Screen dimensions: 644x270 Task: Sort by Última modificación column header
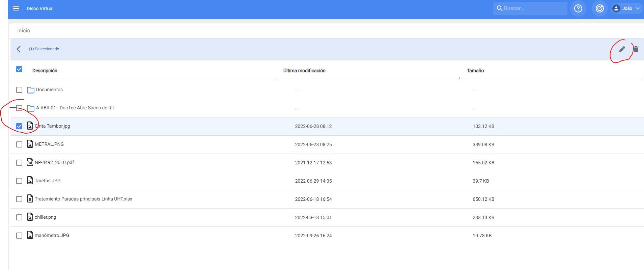click(x=304, y=71)
